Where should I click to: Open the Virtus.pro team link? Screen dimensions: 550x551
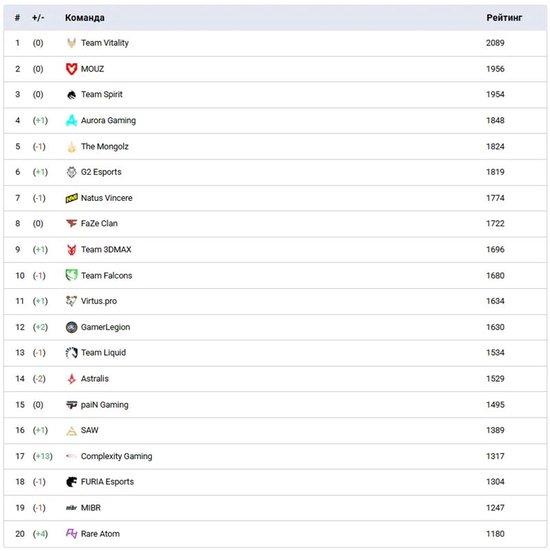[x=99, y=301]
